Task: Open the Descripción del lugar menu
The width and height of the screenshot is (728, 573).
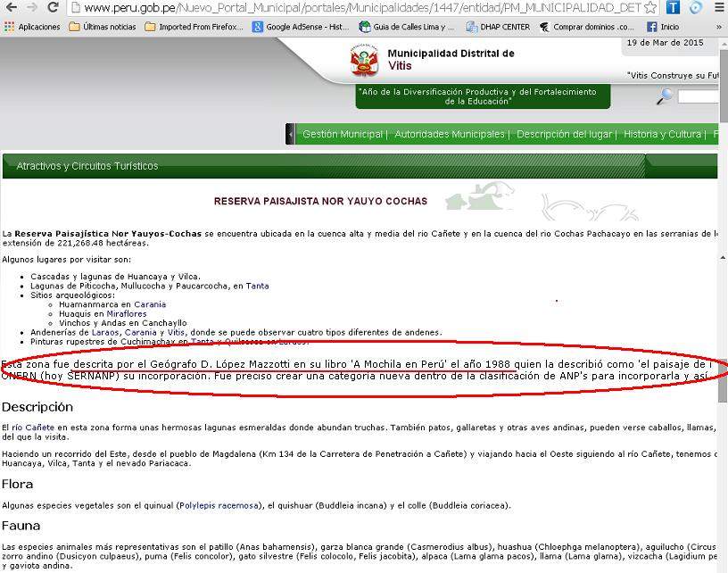Action: tap(565, 134)
